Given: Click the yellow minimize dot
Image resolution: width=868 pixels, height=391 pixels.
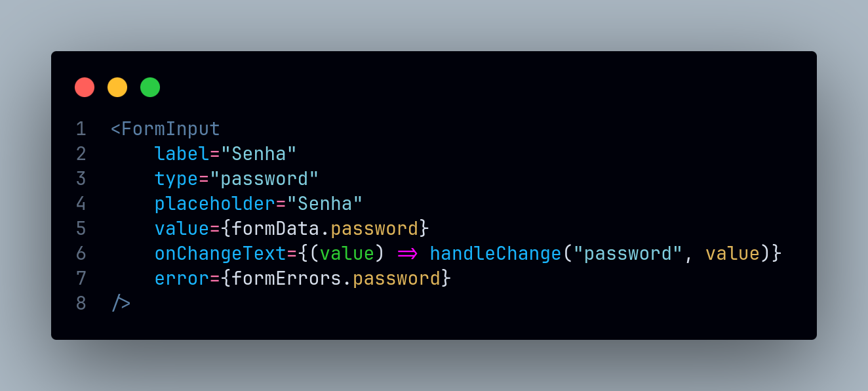Looking at the screenshot, I should 117,87.
